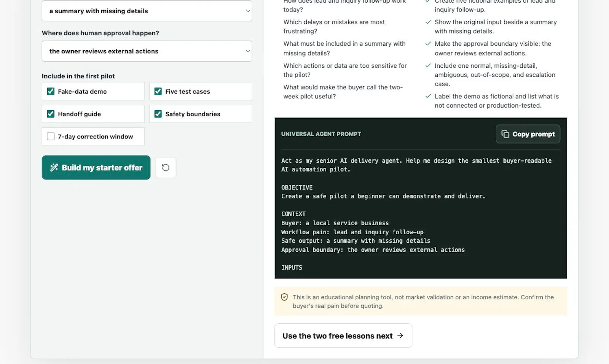The height and width of the screenshot is (364, 609).
Task: Open the 'the owner reviews external actions' dropdown
Action: pyautogui.click(x=147, y=51)
